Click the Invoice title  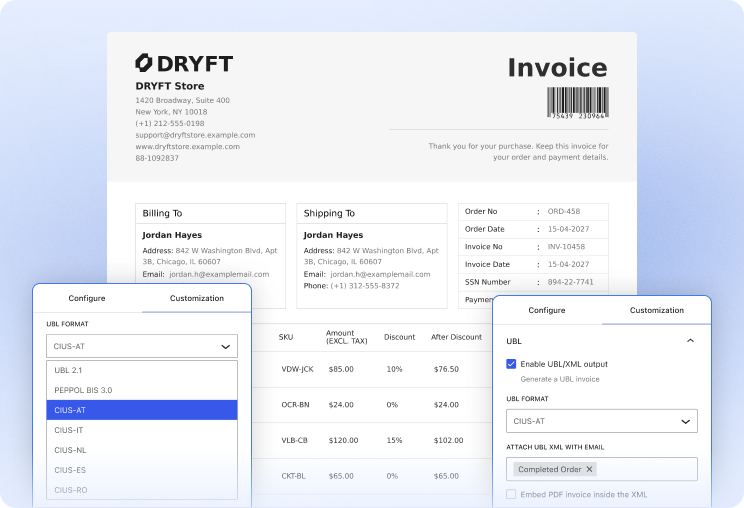coord(558,67)
